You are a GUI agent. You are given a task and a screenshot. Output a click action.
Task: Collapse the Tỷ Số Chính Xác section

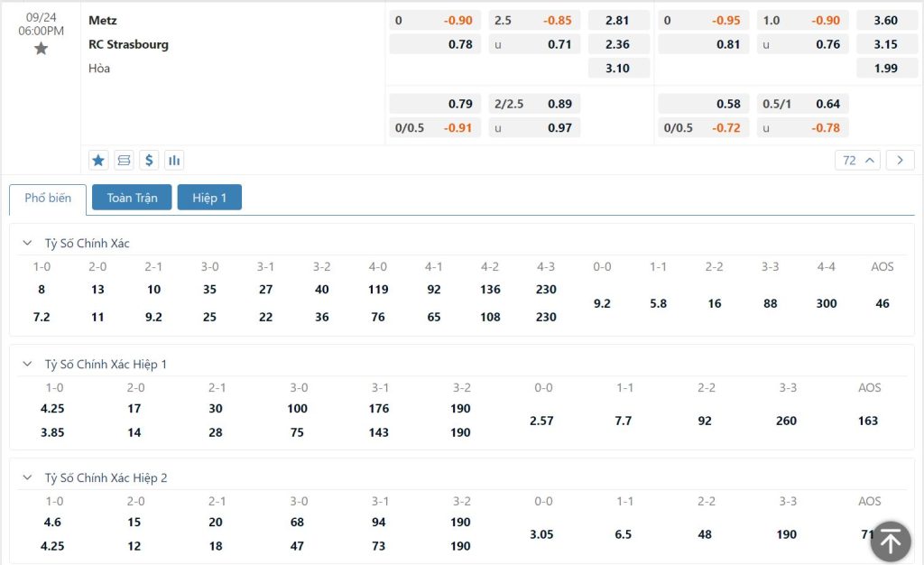(x=27, y=243)
